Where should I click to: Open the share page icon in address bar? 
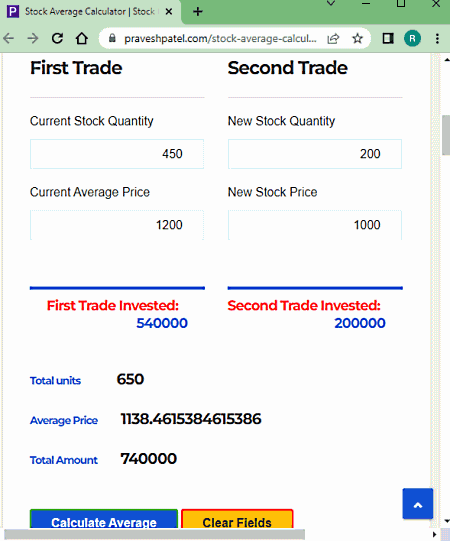click(333, 38)
